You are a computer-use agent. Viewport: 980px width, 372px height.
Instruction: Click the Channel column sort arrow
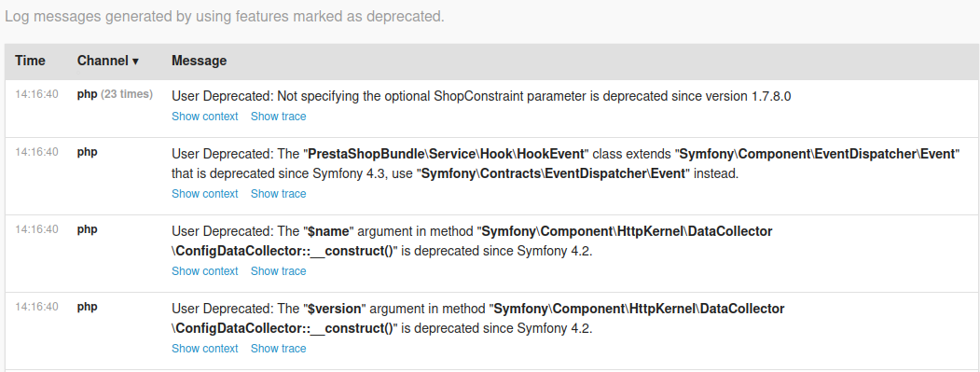coord(135,62)
